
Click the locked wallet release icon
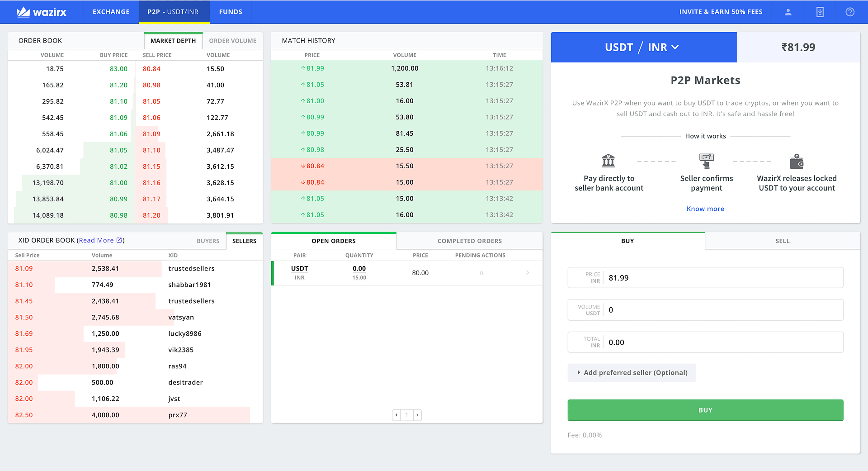click(x=797, y=161)
